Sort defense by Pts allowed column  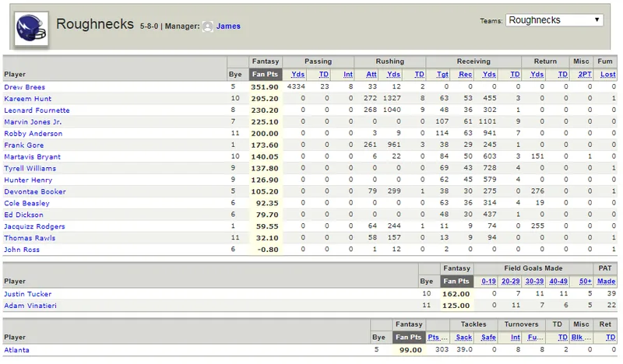pos(438,337)
